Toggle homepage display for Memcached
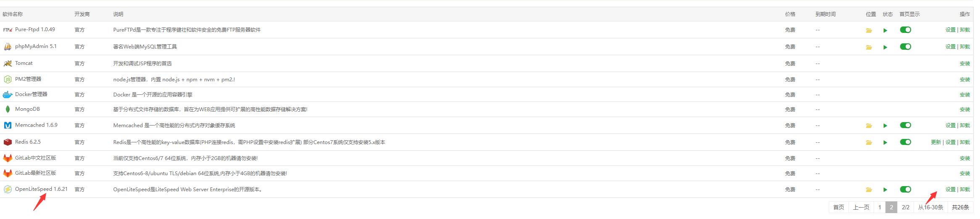Screen dimensions: 980x219 (905, 125)
